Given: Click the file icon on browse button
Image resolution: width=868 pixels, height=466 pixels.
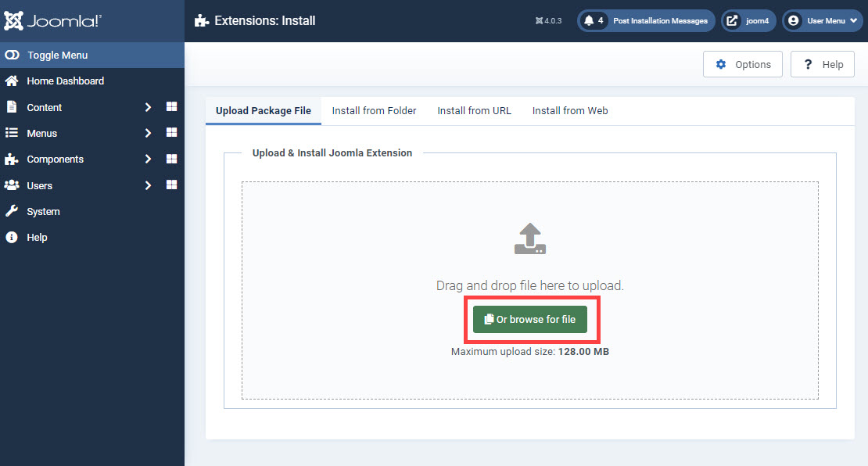Looking at the screenshot, I should pyautogui.click(x=489, y=319).
